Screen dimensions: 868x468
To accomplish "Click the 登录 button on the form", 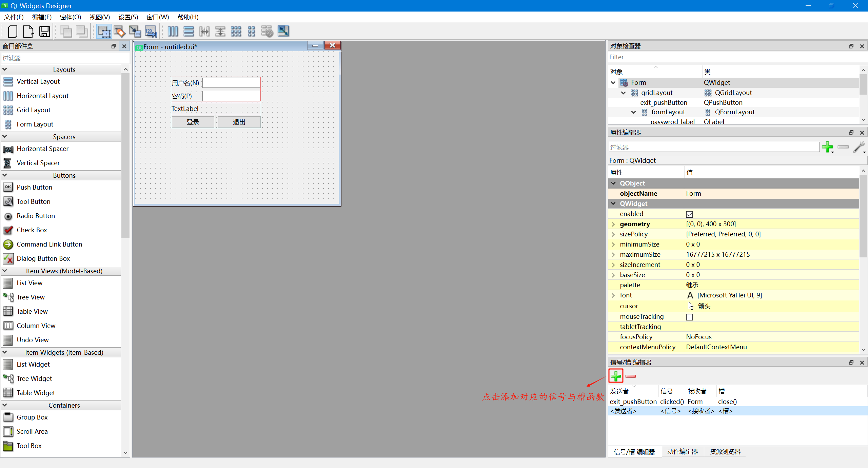I will 193,122.
